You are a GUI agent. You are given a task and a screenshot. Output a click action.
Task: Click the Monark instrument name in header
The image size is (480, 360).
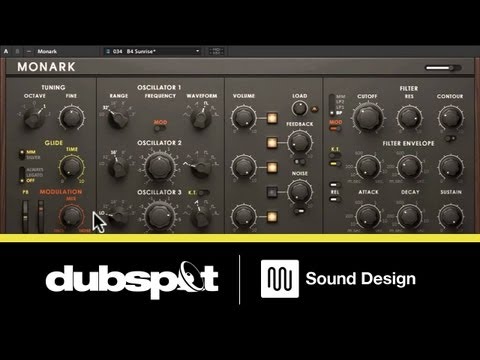click(x=47, y=51)
